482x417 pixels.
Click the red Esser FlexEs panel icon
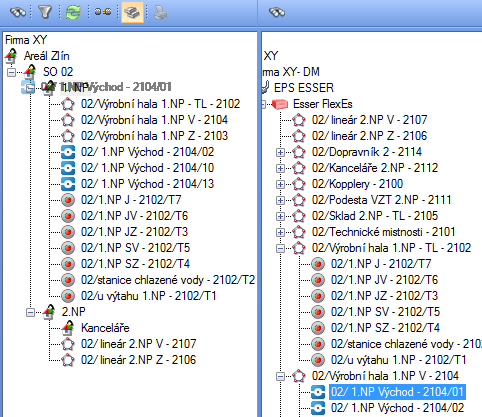tap(280, 104)
